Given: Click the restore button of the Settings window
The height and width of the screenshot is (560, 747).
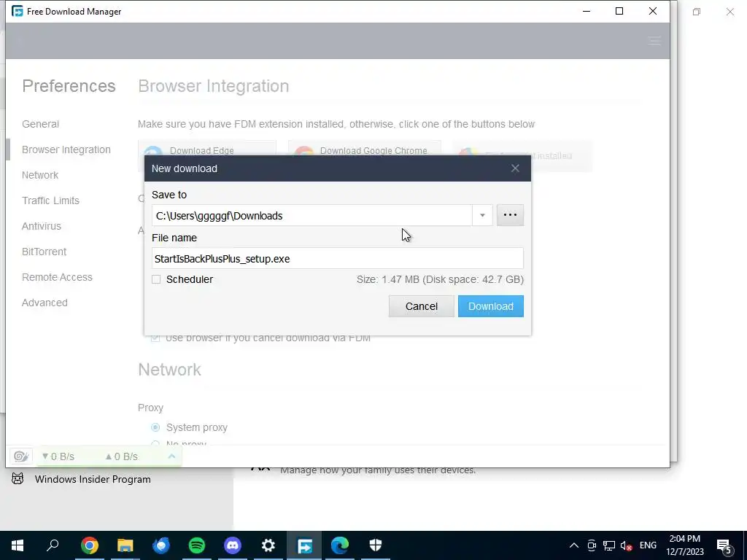Looking at the screenshot, I should pyautogui.click(x=697, y=12).
